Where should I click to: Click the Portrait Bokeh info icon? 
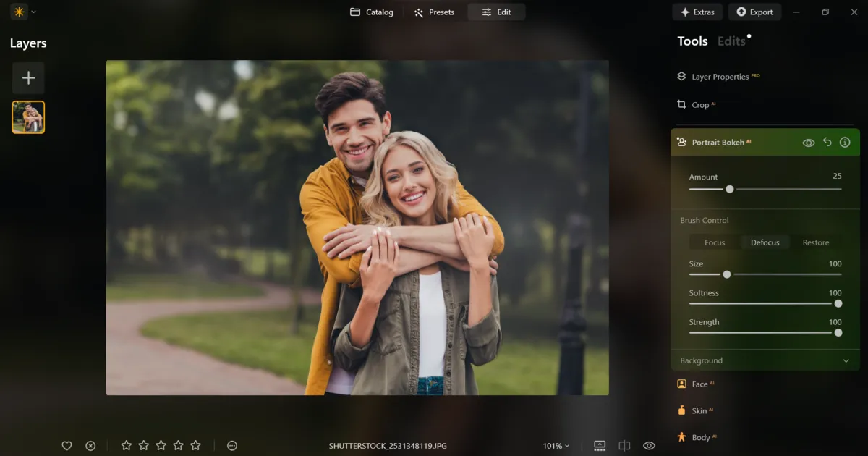(844, 142)
